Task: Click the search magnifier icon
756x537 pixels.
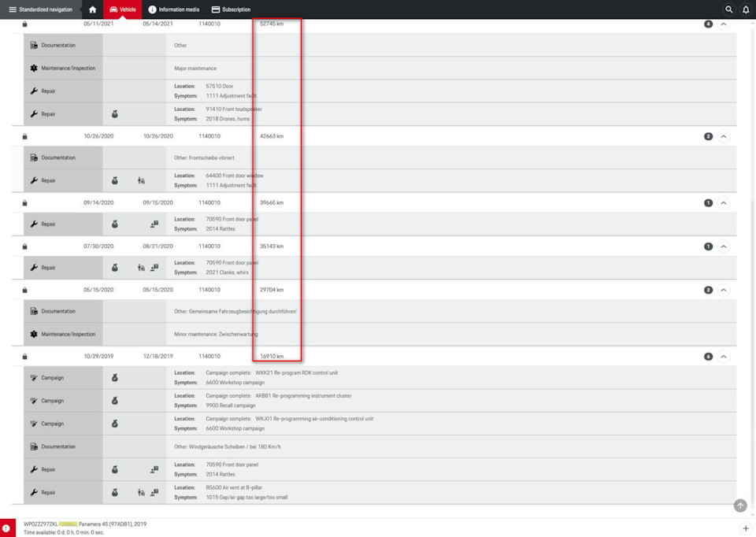Action: [x=729, y=9]
